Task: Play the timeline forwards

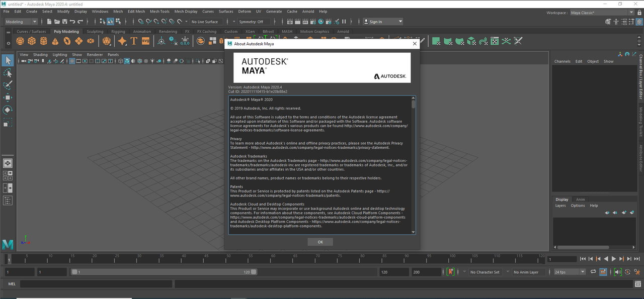Action: [614, 259]
